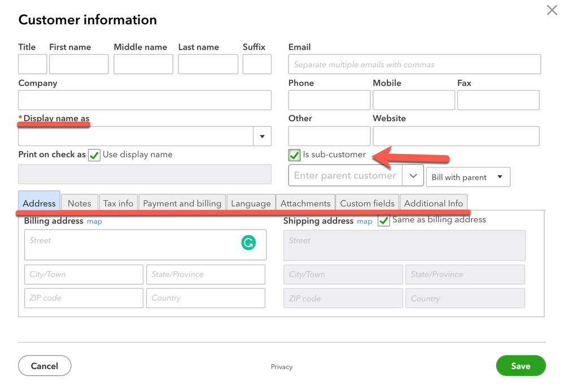Open the shipping address map link
The width and height of the screenshot is (564, 392).
coord(365,222)
